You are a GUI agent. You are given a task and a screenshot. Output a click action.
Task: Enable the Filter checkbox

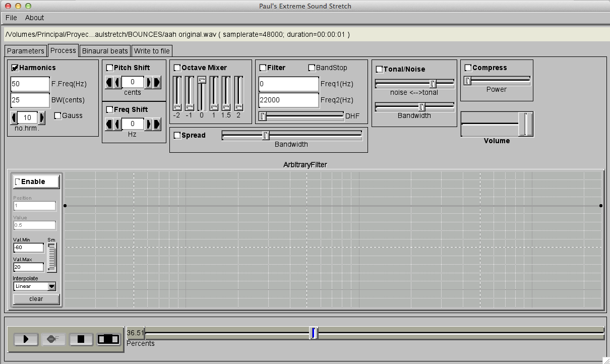click(263, 68)
